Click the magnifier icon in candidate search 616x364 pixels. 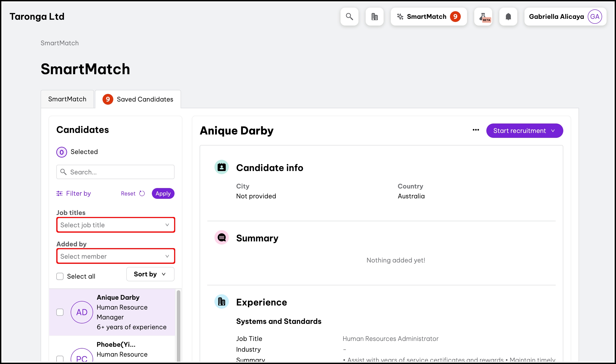coord(63,172)
